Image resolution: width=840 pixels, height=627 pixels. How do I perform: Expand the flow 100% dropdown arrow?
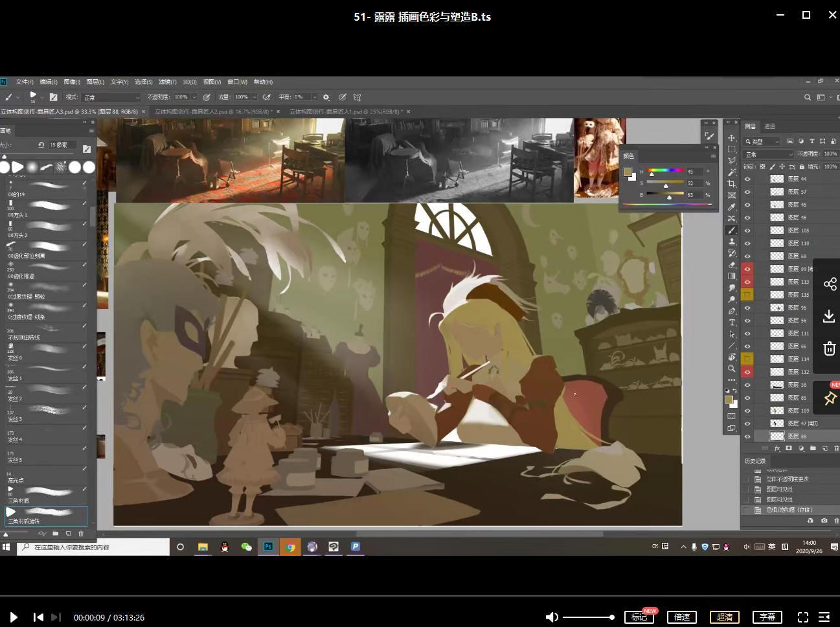[254, 97]
